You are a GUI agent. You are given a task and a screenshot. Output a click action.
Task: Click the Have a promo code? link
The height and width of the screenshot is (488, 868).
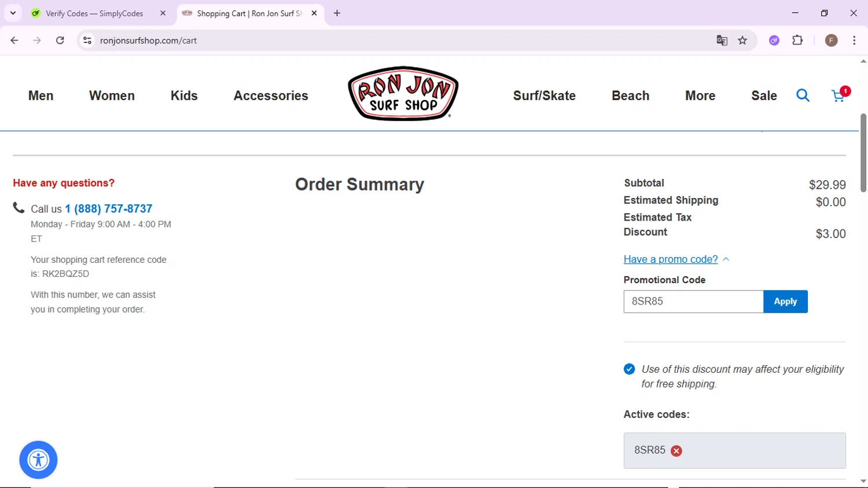[x=671, y=259]
